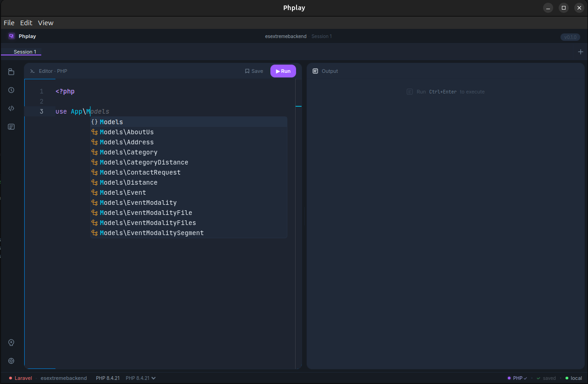588x384 pixels.
Task: Click the terminal icon beside Editor · PHP
Action: (x=33, y=71)
